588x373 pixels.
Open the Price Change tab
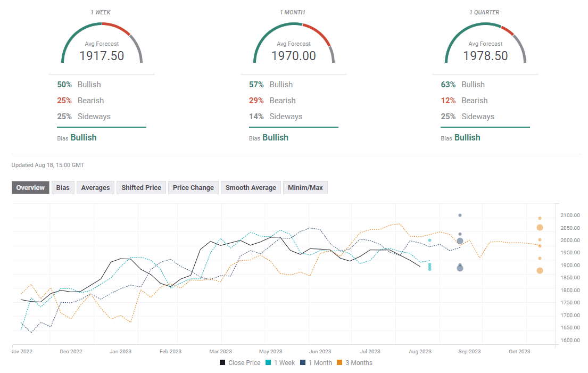tap(193, 188)
